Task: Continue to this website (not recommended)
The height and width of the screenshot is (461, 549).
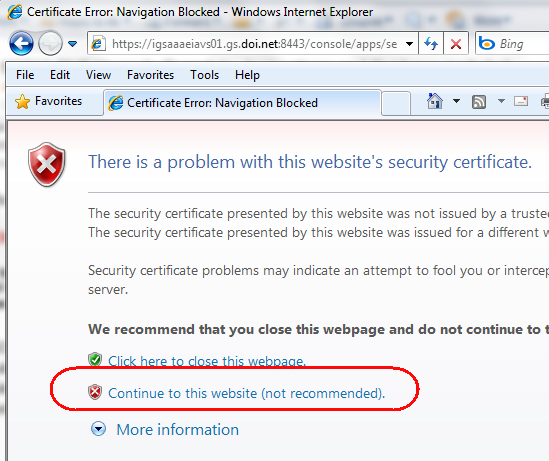Action: coord(246,393)
